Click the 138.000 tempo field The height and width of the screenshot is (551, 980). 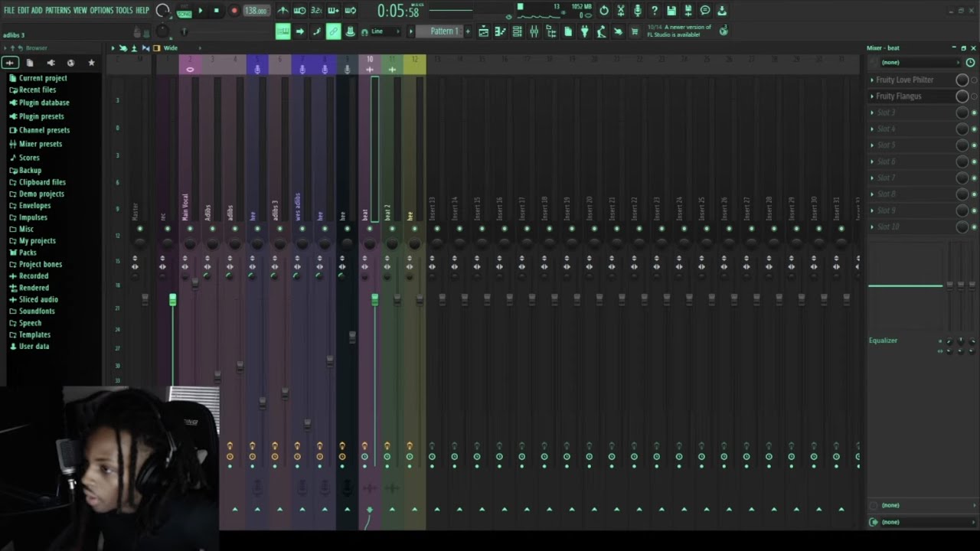[x=256, y=11]
